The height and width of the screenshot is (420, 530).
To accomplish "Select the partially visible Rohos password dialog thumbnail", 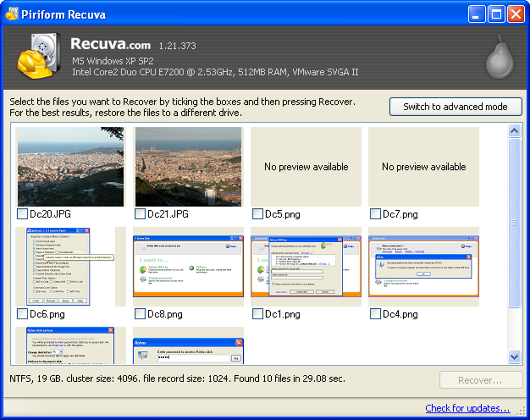I will tap(188, 346).
